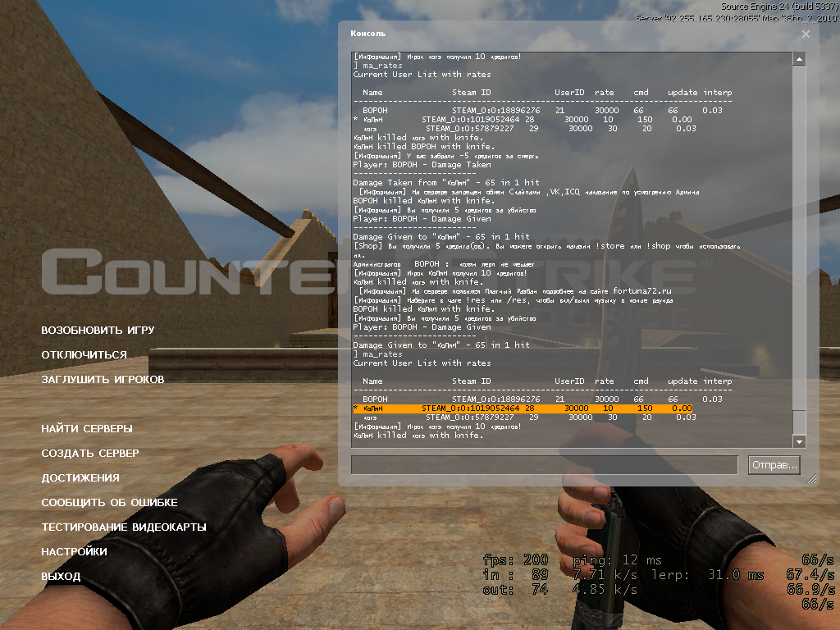The height and width of the screenshot is (630, 840).
Task: Open ДОСТИЖЕНИЯ achievements
Action: click(80, 478)
